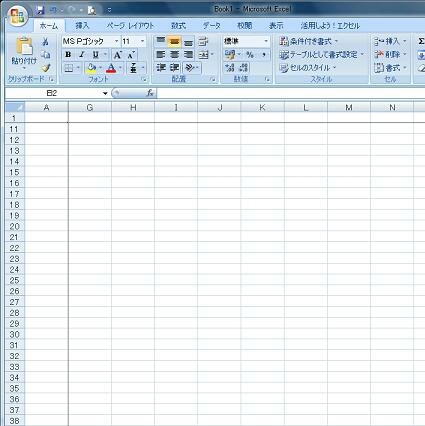Switch to the 挿入 ribbon tab
This screenshot has width=425, height=426.
(82, 26)
